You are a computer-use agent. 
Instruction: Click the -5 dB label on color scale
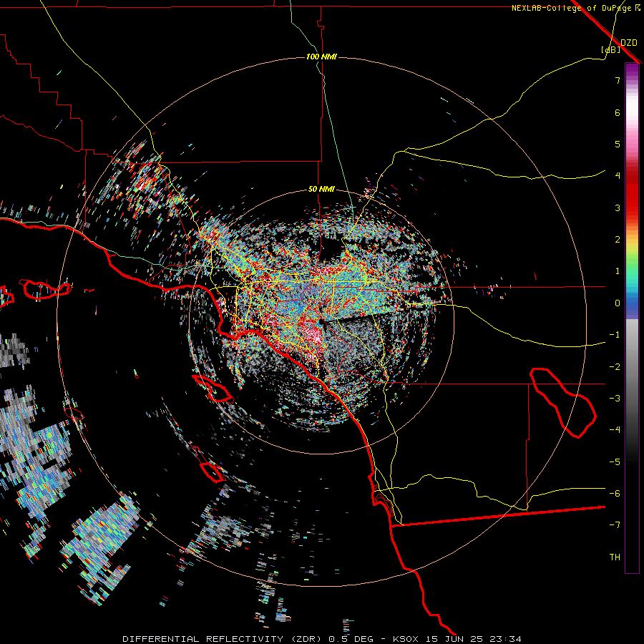coord(615,462)
